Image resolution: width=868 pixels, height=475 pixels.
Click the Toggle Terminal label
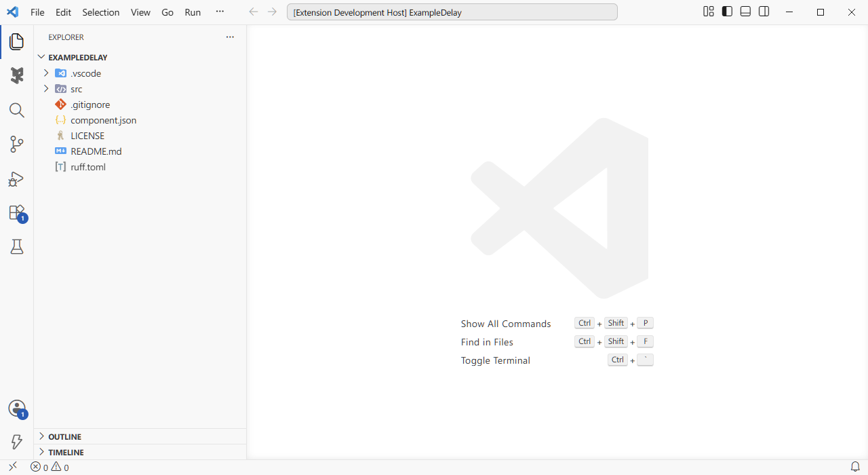[x=496, y=360]
